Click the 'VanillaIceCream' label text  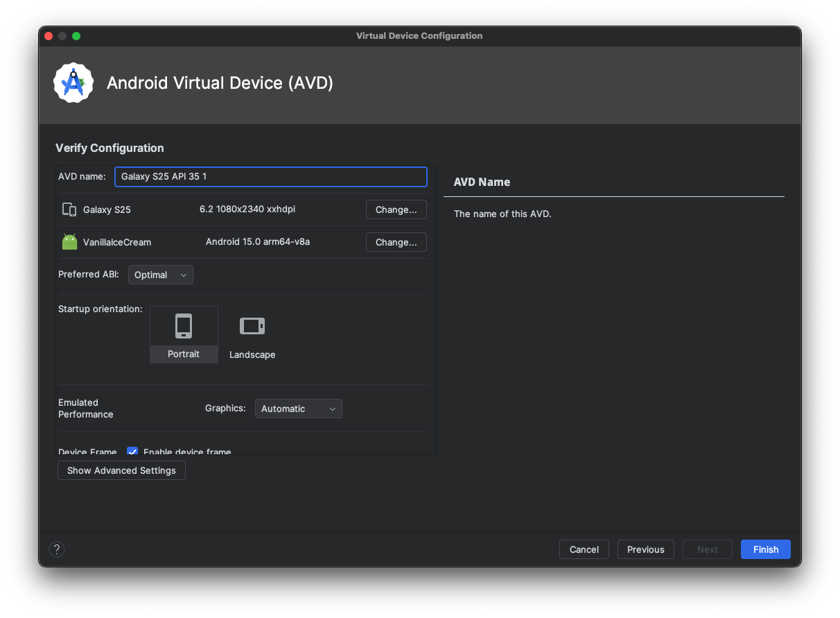[117, 242]
